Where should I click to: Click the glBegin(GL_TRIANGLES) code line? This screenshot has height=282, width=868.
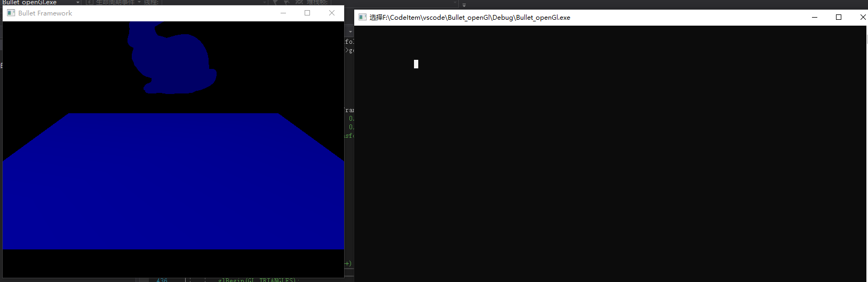pos(256,280)
